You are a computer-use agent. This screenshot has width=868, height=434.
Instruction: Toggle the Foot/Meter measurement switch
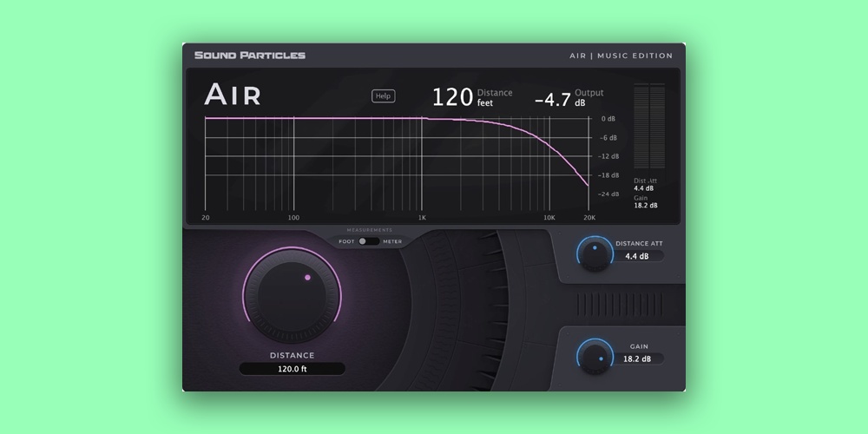(369, 241)
